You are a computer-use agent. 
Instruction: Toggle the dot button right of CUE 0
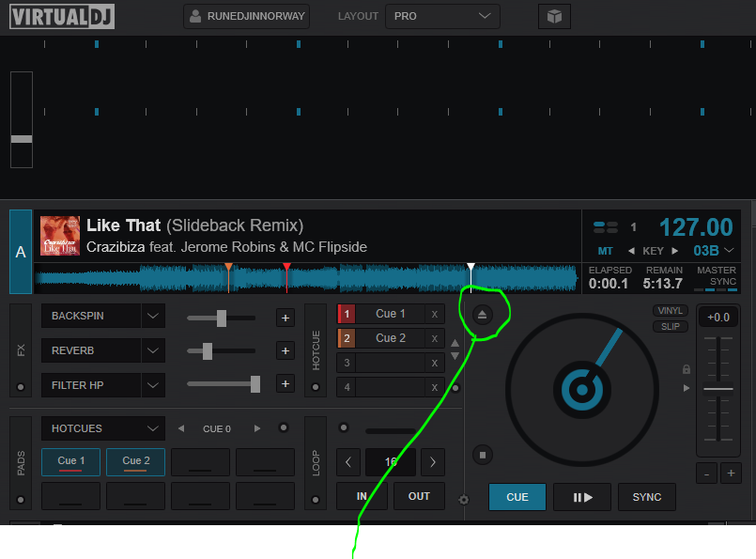pos(284,427)
